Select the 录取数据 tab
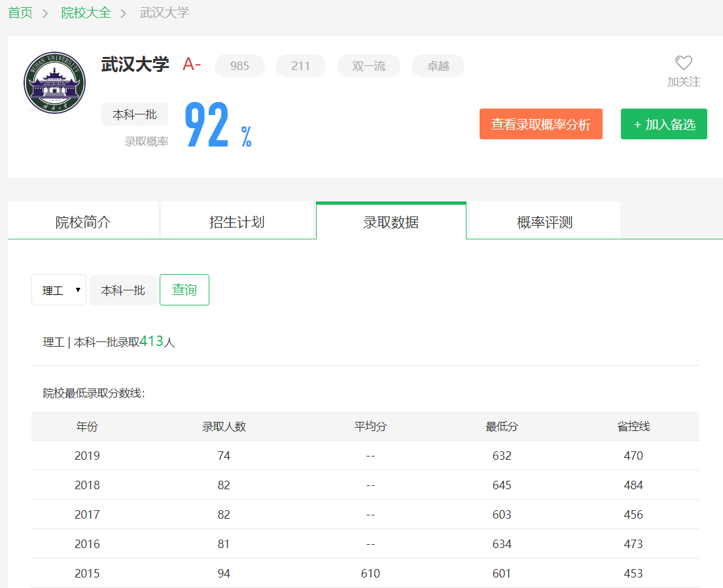 (x=391, y=222)
